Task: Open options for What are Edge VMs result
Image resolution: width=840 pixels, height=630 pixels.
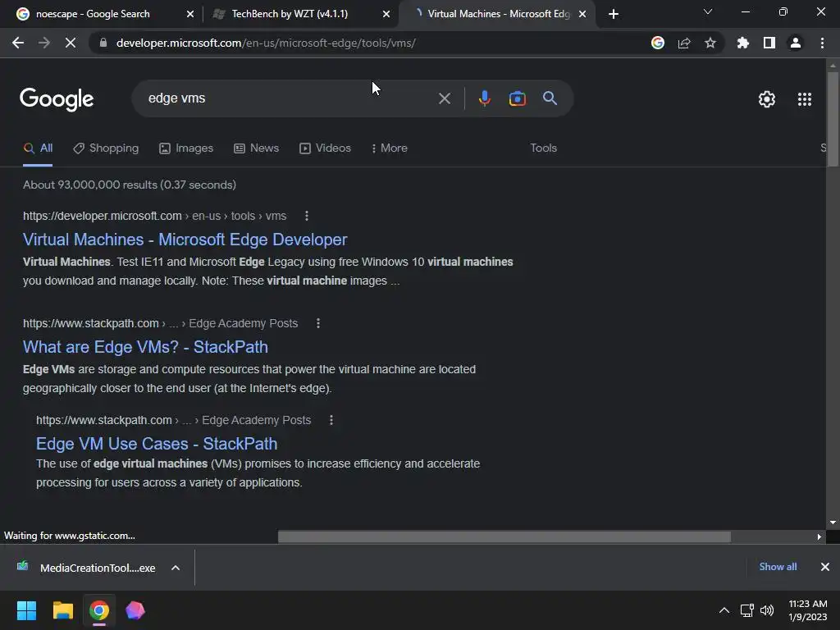Action: [x=318, y=323]
